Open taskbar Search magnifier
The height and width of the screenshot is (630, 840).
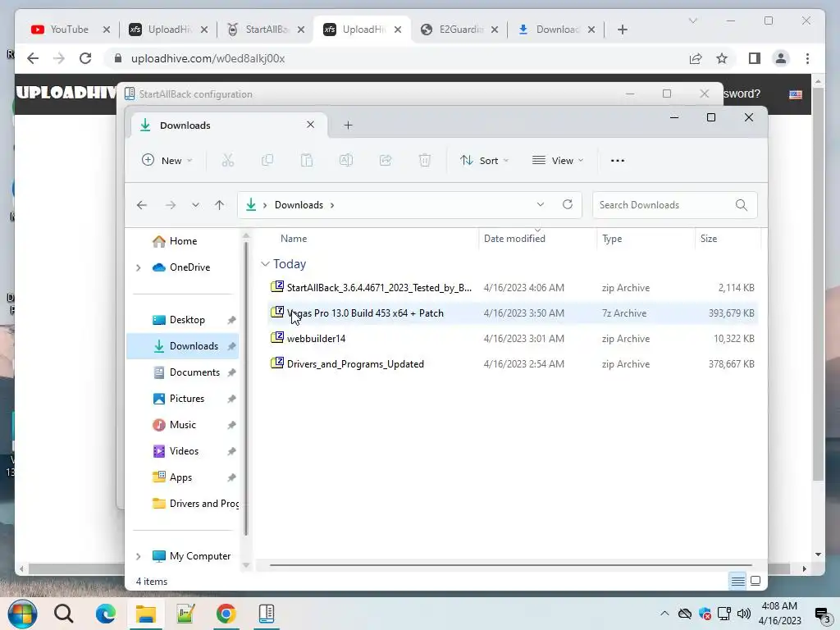64,614
